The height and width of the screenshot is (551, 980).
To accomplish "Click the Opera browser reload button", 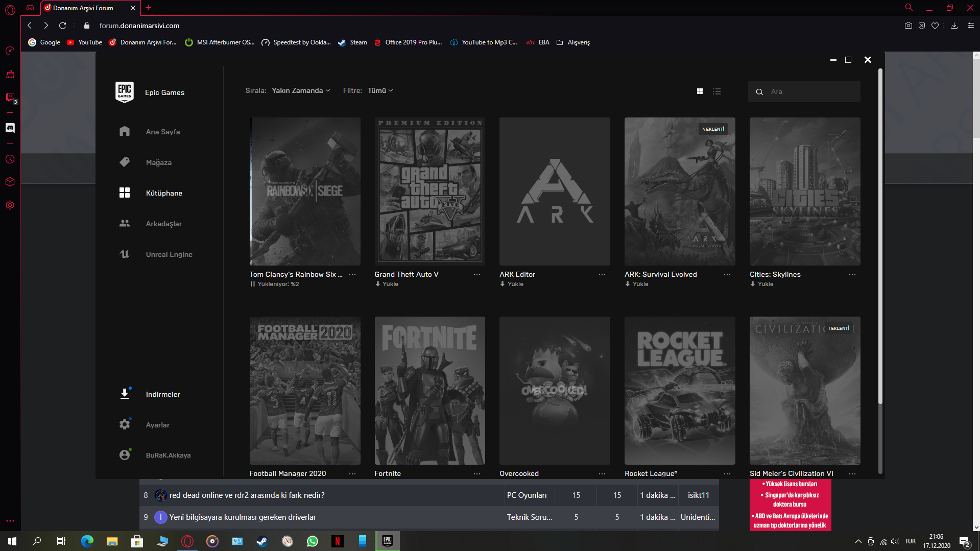I will point(62,26).
